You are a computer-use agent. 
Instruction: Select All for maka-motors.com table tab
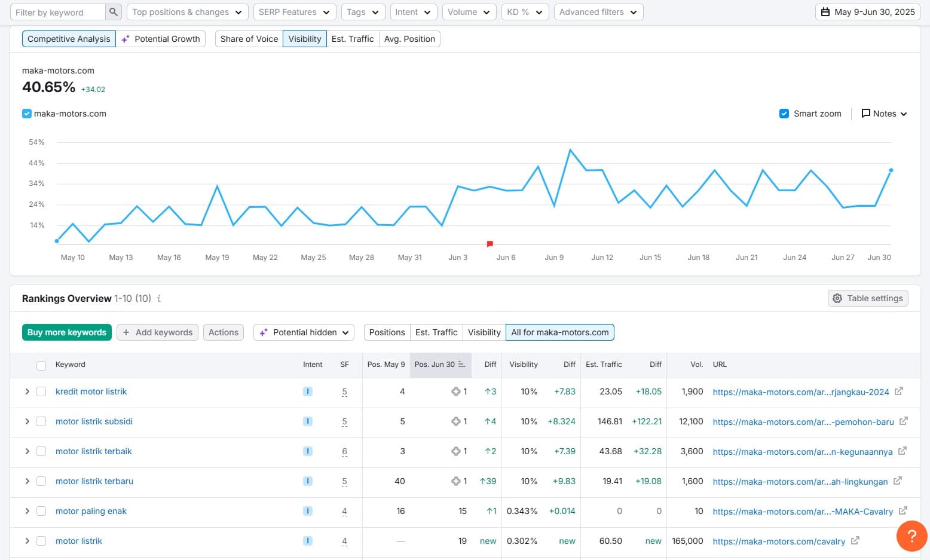tap(560, 332)
